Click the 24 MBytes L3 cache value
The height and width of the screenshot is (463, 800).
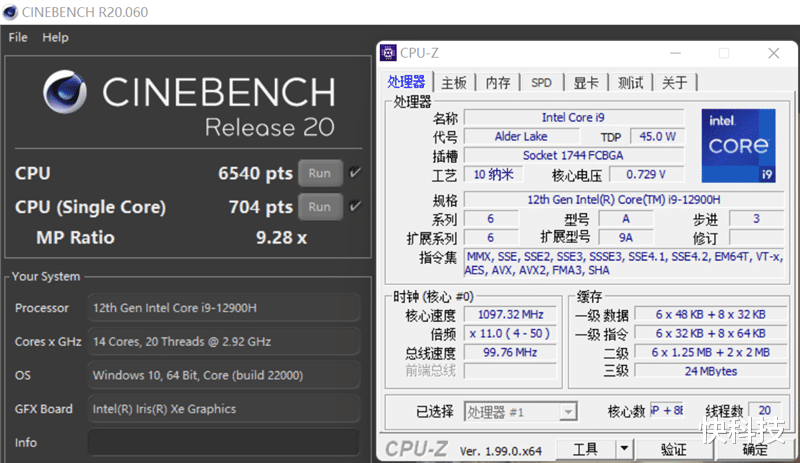click(x=711, y=371)
